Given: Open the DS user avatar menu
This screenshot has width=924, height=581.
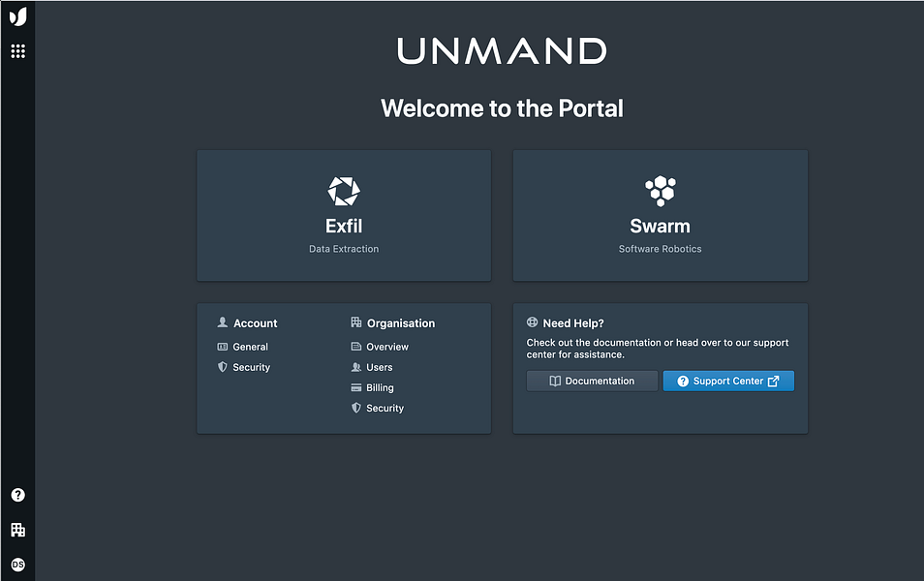Looking at the screenshot, I should [x=18, y=565].
